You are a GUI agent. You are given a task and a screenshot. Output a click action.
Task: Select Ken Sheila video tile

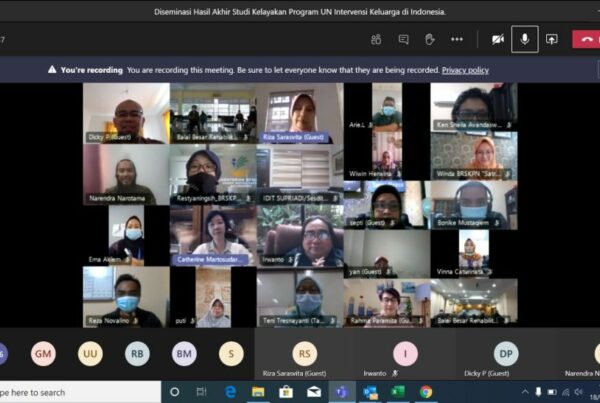(474, 107)
